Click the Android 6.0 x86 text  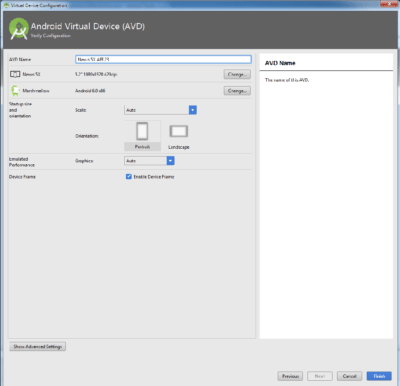pyautogui.click(x=90, y=91)
